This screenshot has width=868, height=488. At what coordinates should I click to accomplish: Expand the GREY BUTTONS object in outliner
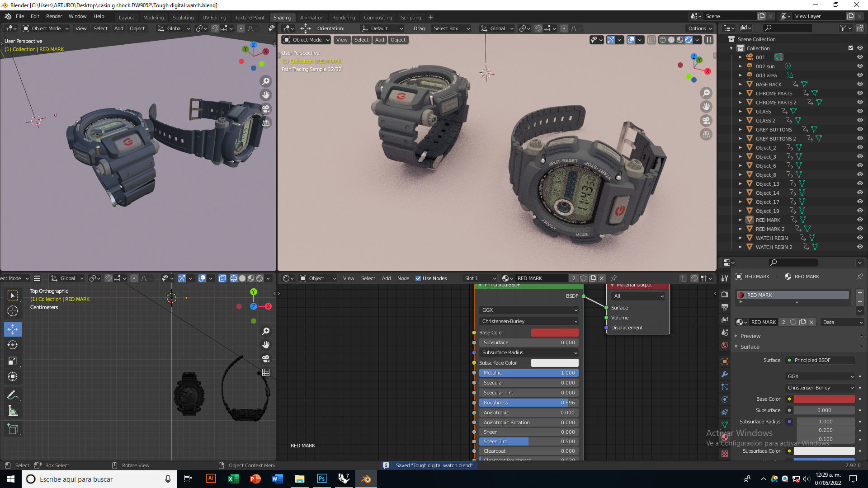click(741, 130)
